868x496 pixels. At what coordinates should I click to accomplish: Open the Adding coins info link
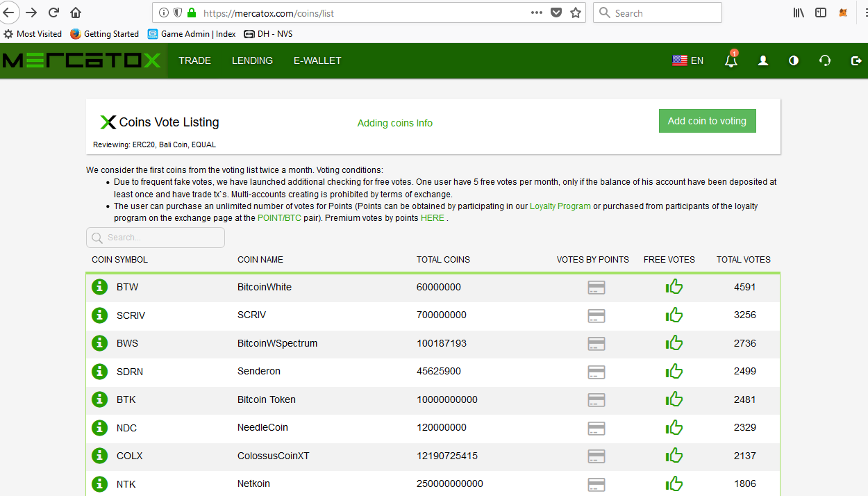[x=394, y=123]
